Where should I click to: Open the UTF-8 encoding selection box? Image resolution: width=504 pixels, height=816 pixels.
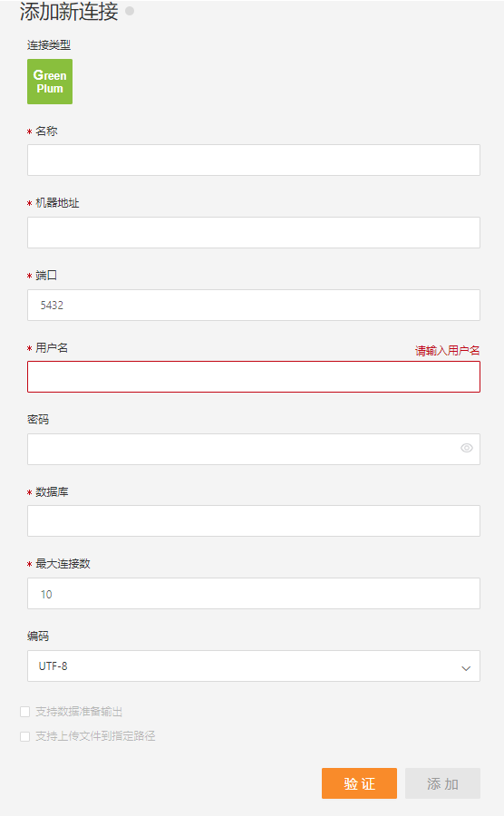(x=253, y=666)
